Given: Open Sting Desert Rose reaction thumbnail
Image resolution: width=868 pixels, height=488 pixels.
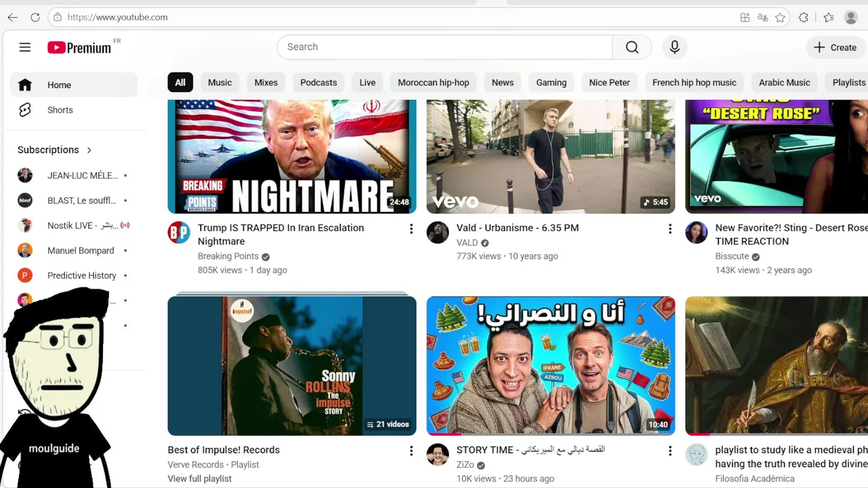Looking at the screenshot, I should click(776, 157).
